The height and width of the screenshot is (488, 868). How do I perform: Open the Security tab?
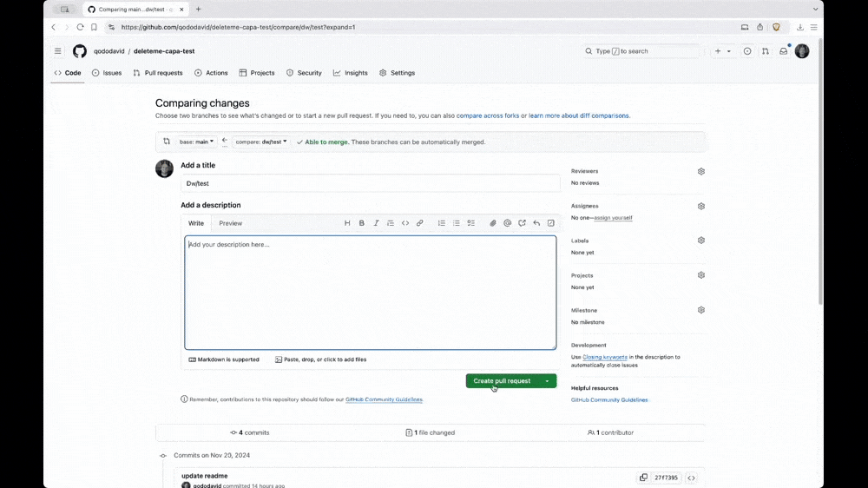click(304, 73)
